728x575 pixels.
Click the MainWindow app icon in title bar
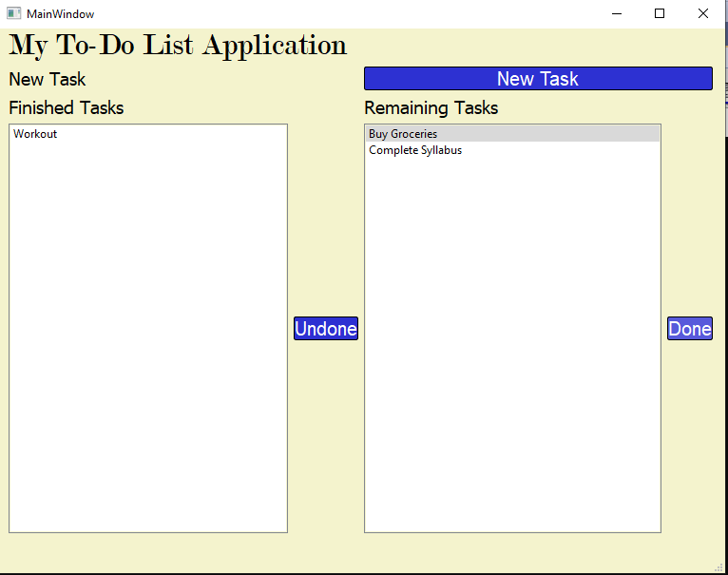point(14,13)
